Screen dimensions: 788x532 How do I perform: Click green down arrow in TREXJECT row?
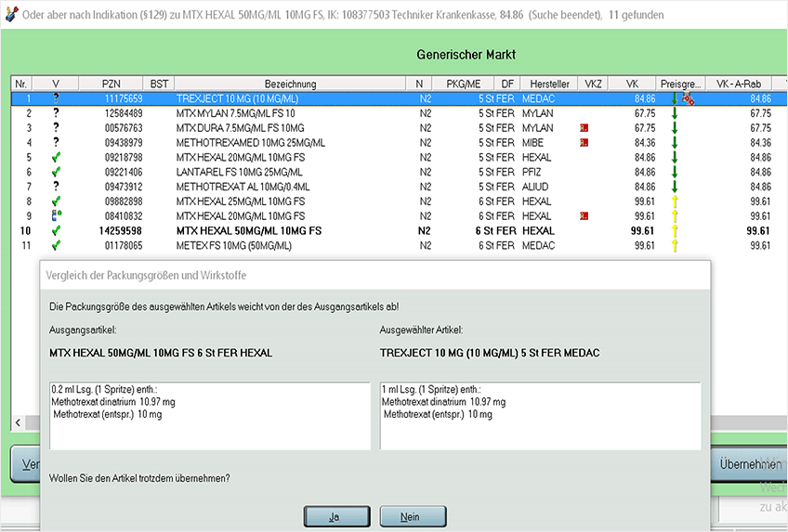tap(675, 98)
